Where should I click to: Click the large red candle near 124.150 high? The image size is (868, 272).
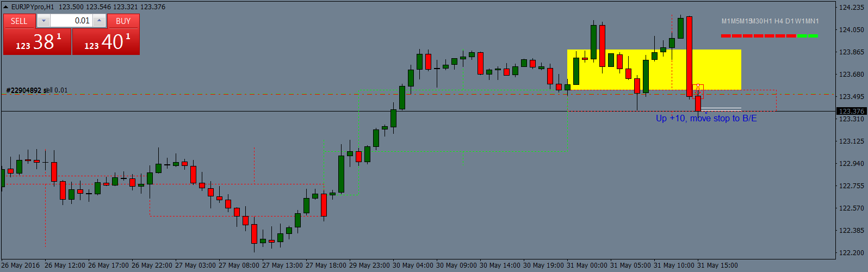coord(689,57)
